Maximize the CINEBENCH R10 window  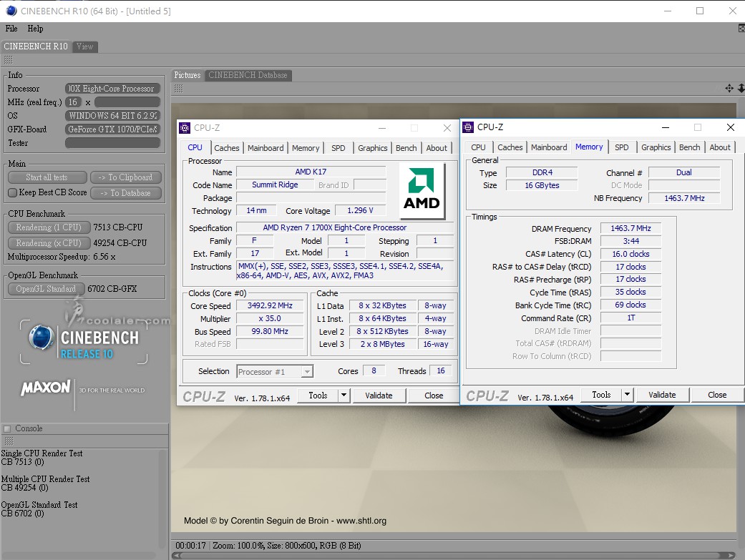[700, 11]
